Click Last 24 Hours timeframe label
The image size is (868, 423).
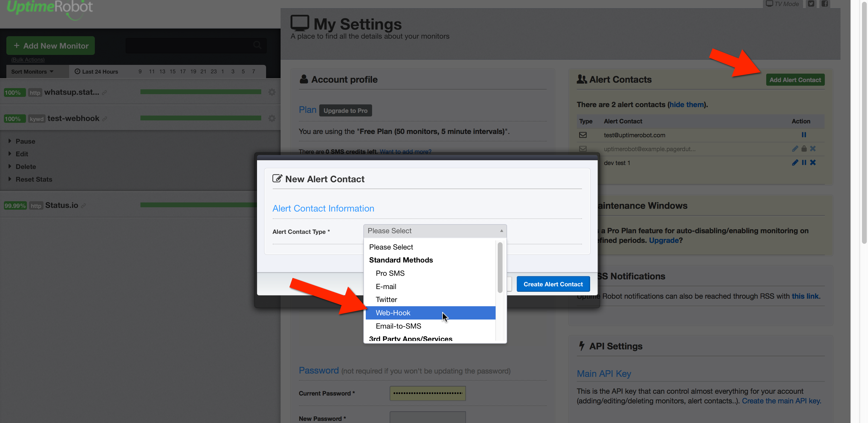[96, 72]
